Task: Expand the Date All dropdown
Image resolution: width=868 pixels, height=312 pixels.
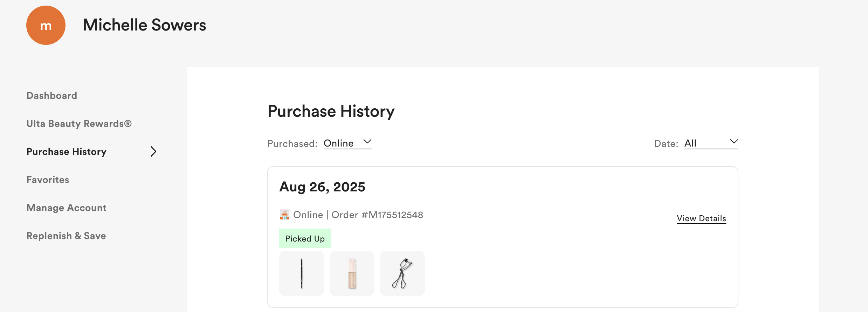Action: [711, 143]
